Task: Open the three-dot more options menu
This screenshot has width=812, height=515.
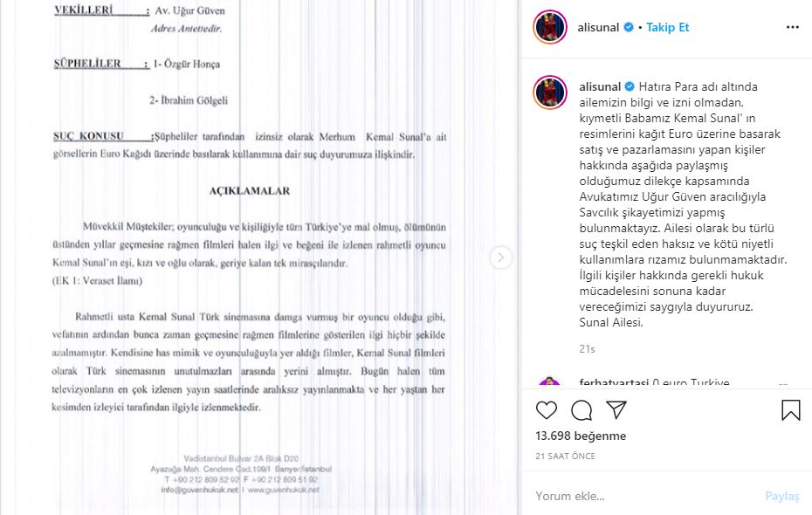Action: (x=792, y=27)
